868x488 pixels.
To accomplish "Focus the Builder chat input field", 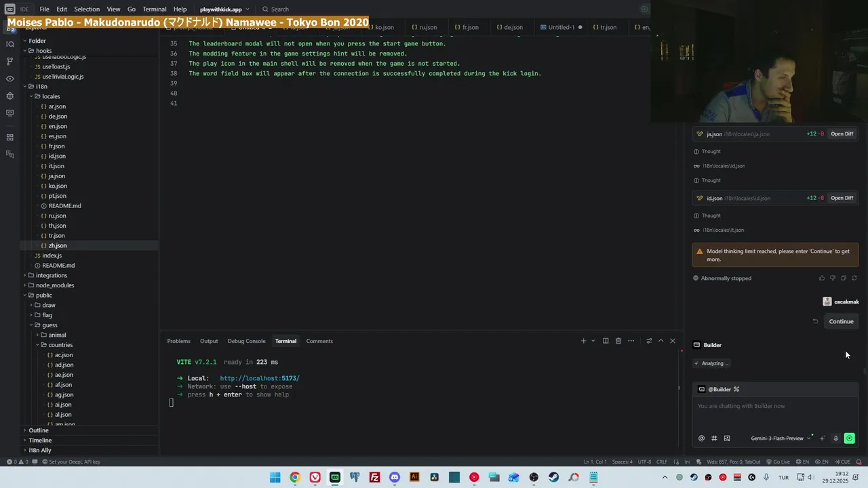I will pos(775,406).
